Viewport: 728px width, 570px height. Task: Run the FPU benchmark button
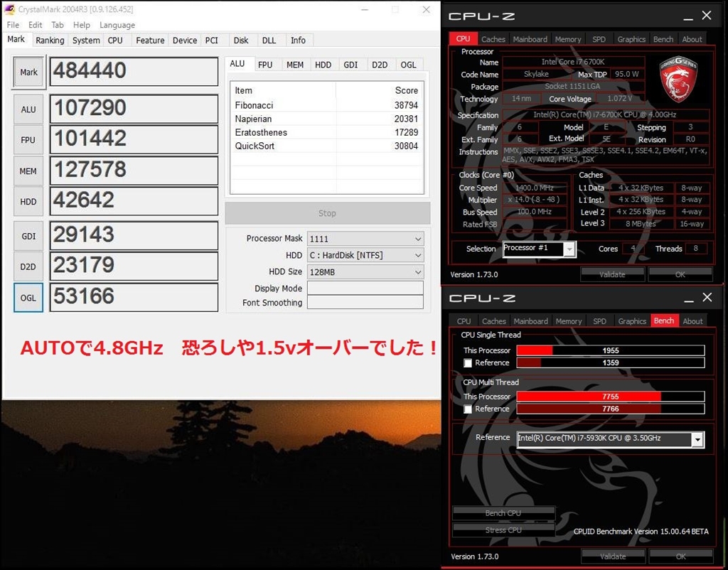pos(28,140)
